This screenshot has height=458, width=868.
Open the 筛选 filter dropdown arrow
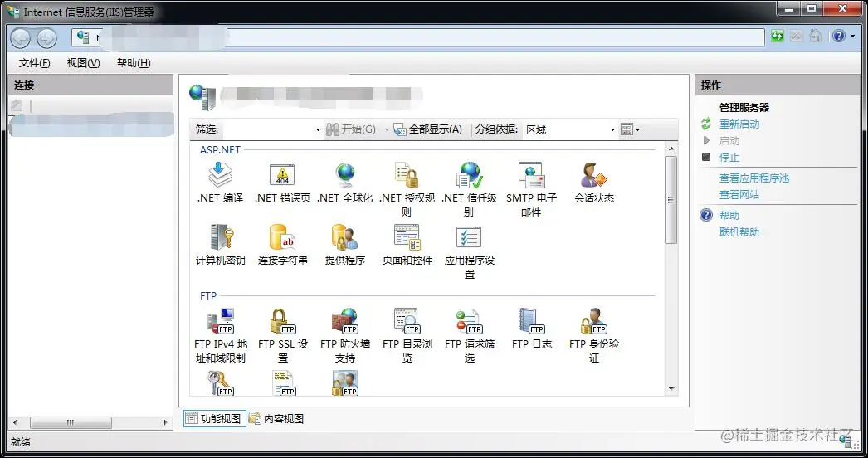[x=318, y=129]
